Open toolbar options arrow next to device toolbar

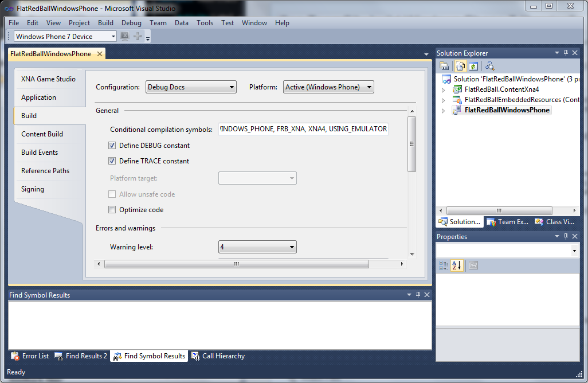pyautogui.click(x=148, y=38)
